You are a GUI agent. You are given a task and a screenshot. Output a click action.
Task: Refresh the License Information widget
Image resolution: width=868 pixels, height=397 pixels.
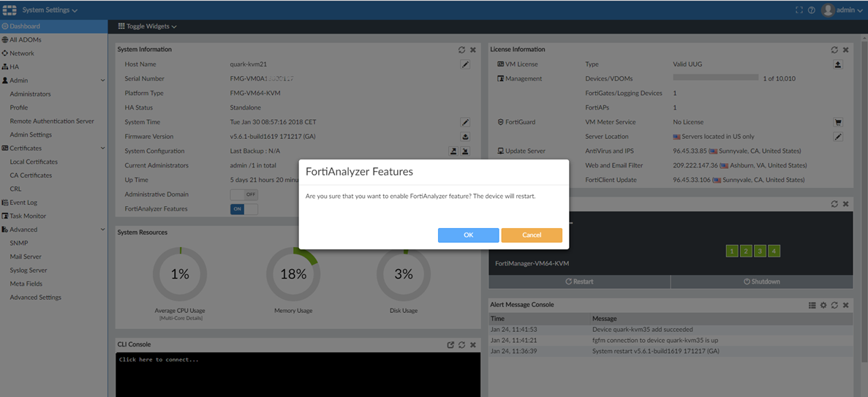pos(834,50)
